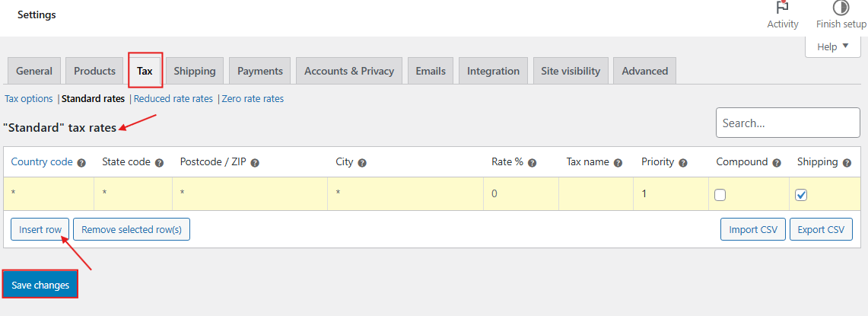
Task: Edit the Postcode / ZIP cell in the tax row
Action: point(250,194)
